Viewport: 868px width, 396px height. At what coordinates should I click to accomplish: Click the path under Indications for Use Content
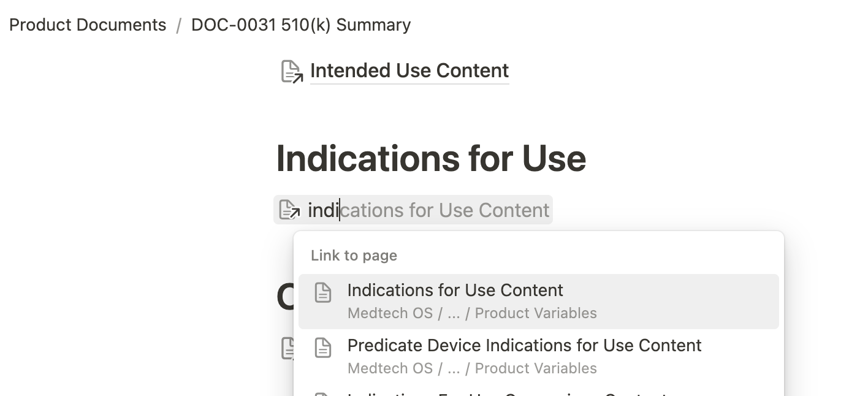(x=471, y=313)
